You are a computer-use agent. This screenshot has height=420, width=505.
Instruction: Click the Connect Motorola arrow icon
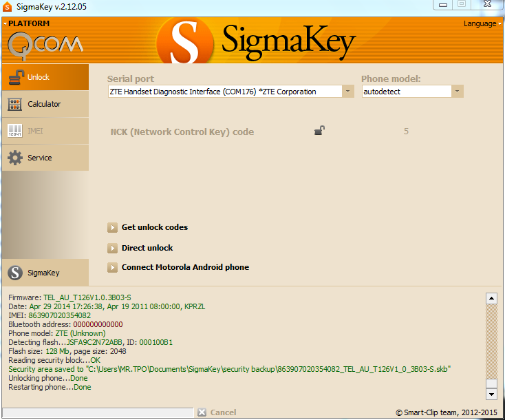112,268
